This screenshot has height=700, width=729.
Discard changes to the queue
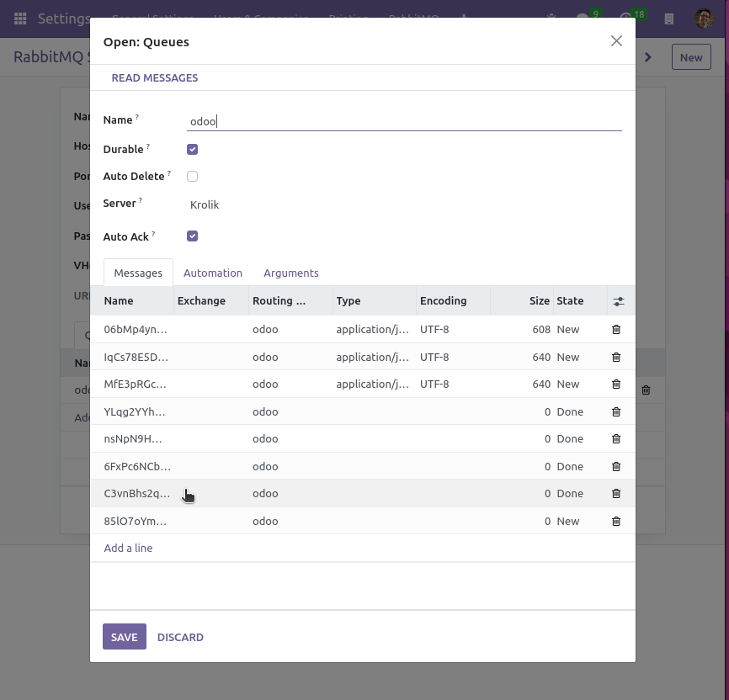(x=180, y=637)
